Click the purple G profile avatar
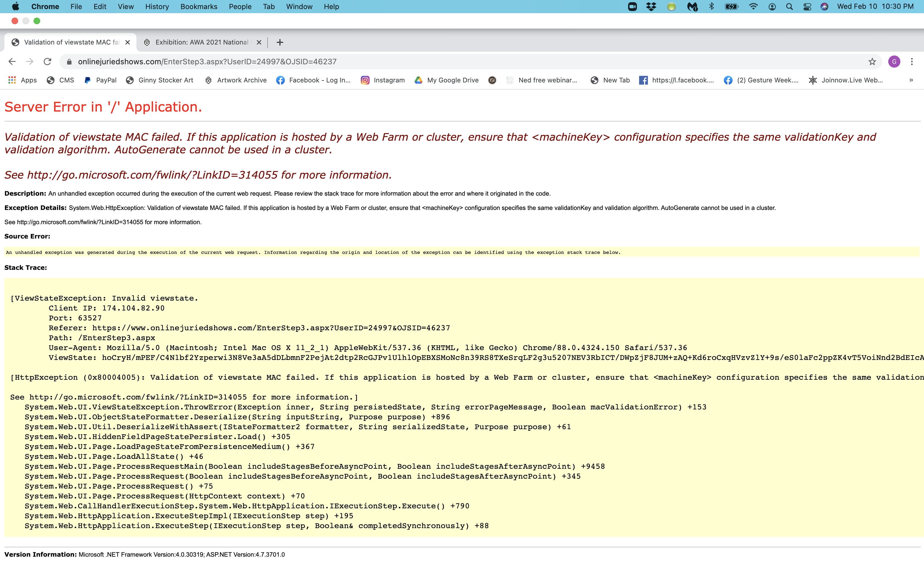Screen dimensions: 924x577 pyautogui.click(x=894, y=62)
